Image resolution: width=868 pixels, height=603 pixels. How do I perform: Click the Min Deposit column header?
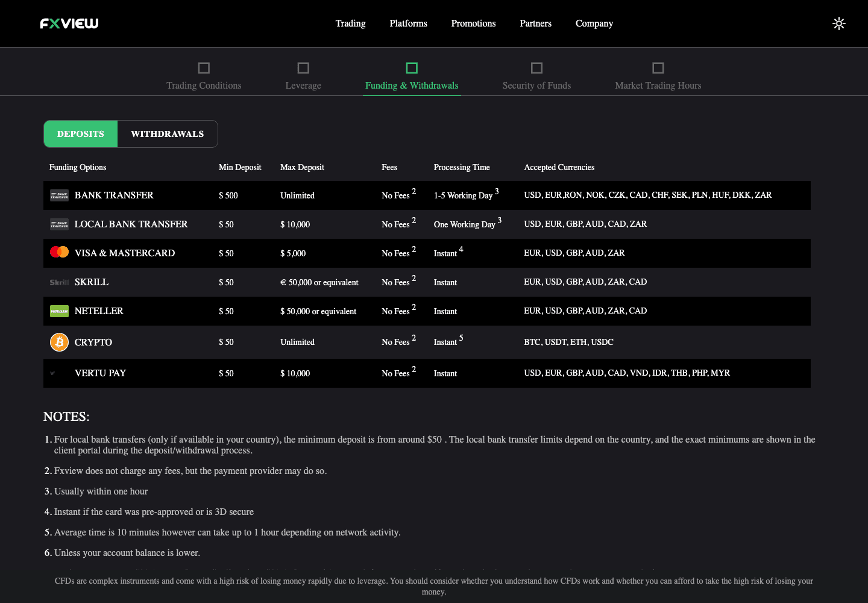(x=240, y=168)
